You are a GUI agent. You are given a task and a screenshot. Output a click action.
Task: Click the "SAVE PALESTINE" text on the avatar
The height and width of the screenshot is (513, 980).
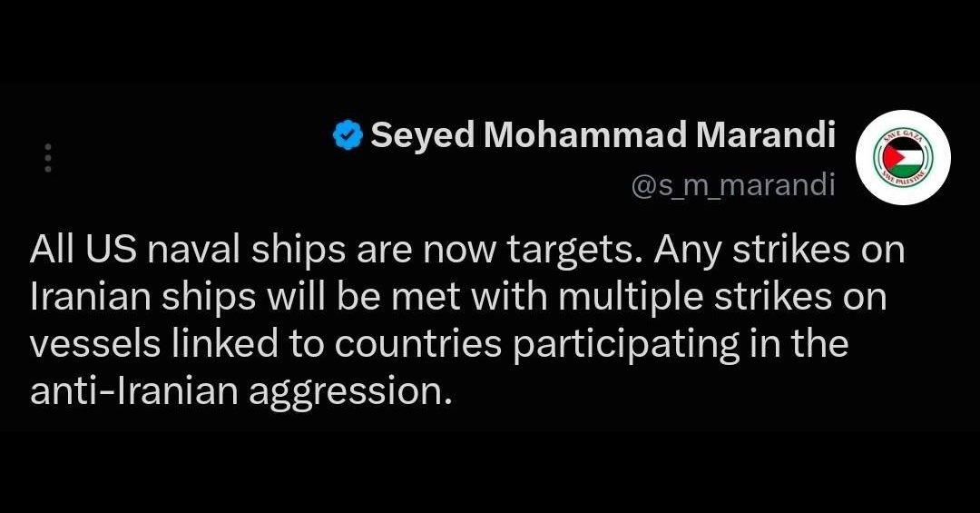click(x=902, y=178)
